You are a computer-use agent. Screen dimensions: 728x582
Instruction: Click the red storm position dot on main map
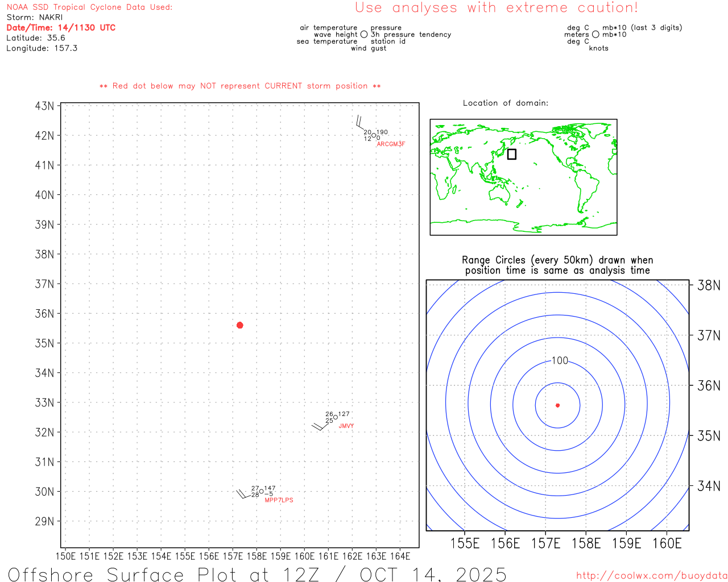(240, 325)
